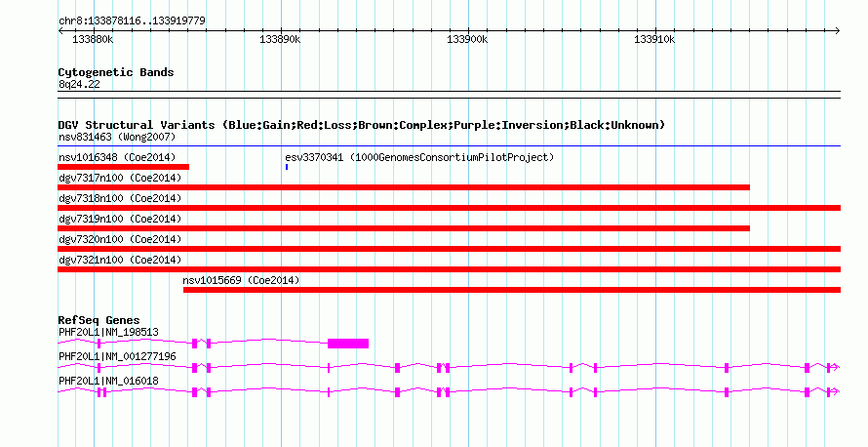Click the ruler's left arrowhead
The width and height of the screenshot is (868, 447).
[60, 30]
